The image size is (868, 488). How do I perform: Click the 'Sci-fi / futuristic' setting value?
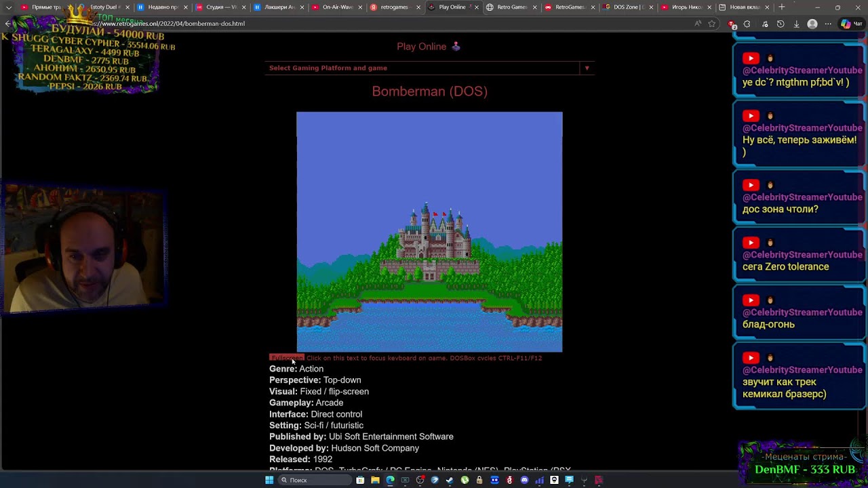(x=334, y=425)
